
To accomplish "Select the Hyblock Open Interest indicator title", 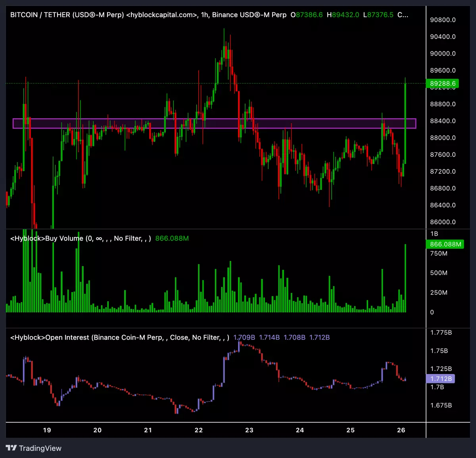I will [x=119, y=337].
